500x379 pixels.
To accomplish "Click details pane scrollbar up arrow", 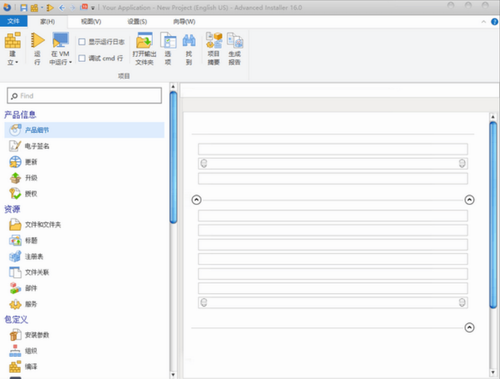I will (493, 117).
